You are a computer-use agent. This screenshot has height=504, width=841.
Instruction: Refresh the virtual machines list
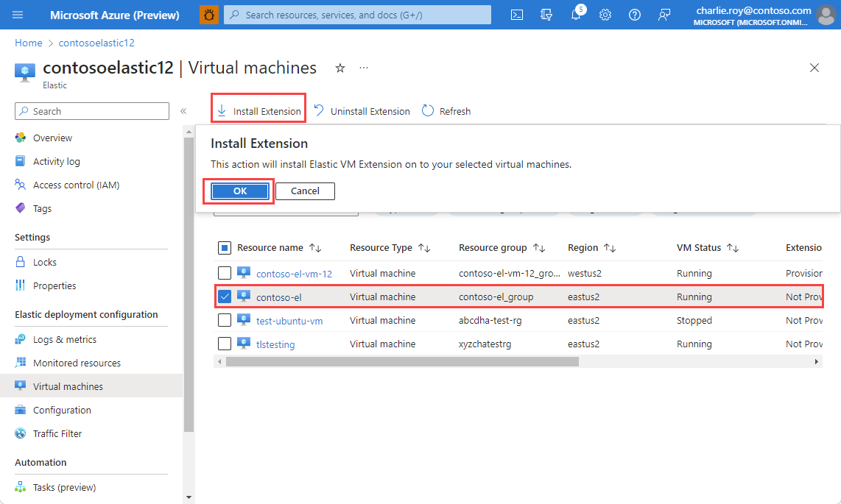(x=446, y=111)
